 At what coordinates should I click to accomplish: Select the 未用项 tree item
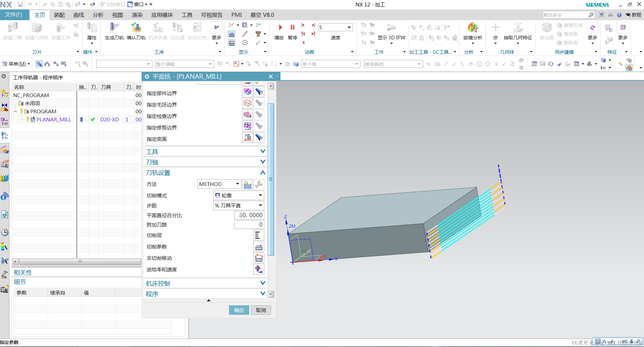tap(32, 103)
